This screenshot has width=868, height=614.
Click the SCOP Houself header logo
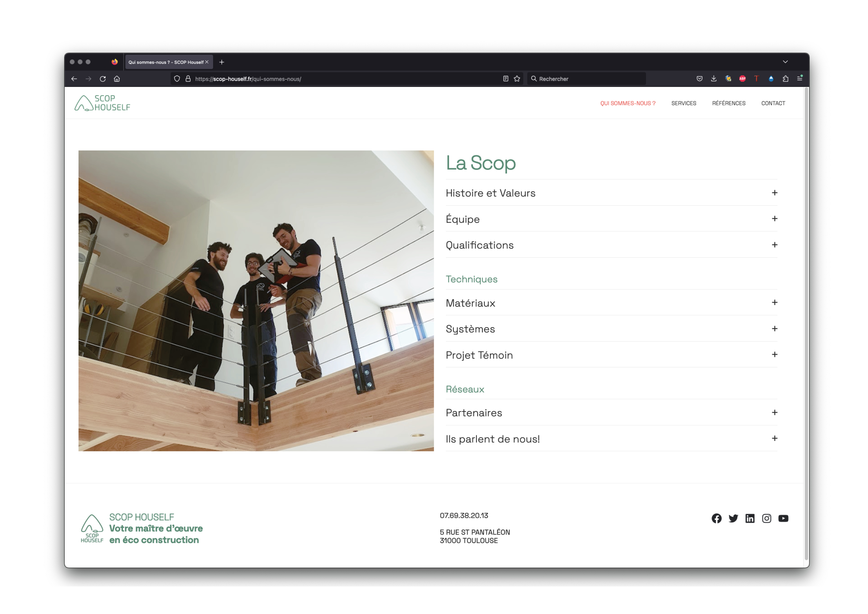pos(102,103)
